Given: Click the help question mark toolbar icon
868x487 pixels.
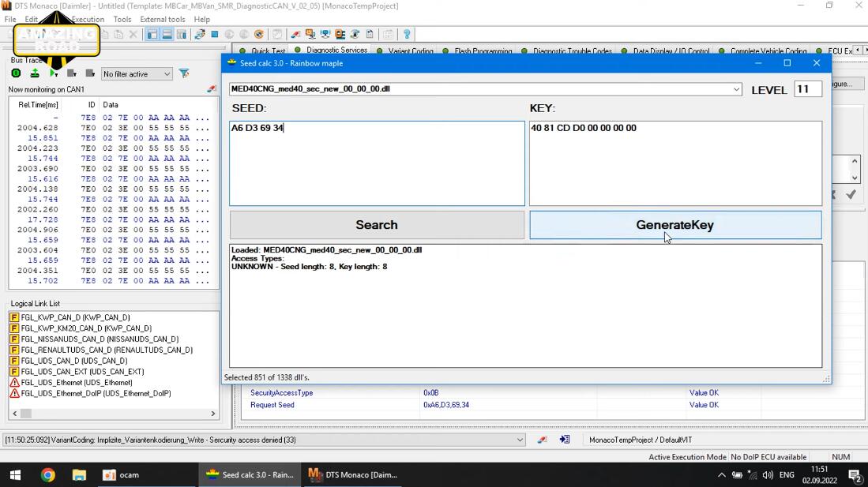Looking at the screenshot, I should coord(406,34).
